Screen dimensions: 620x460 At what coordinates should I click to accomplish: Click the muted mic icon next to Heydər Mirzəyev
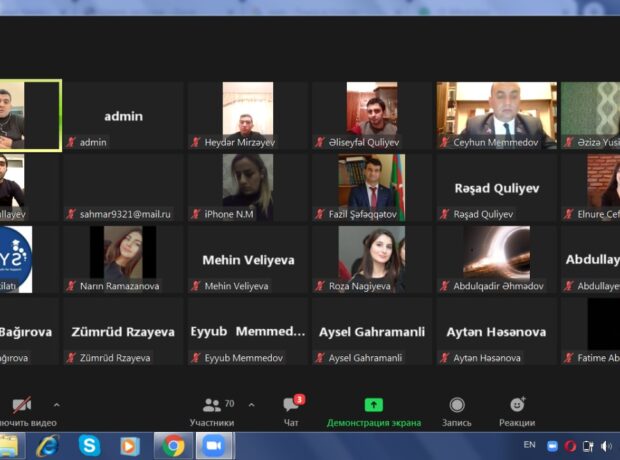click(x=197, y=142)
